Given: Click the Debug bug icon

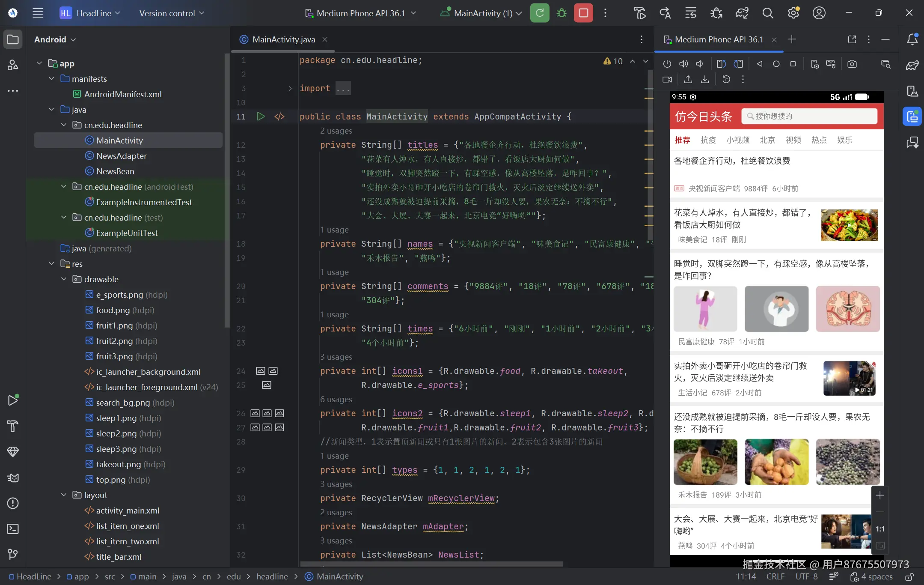Looking at the screenshot, I should point(562,13).
